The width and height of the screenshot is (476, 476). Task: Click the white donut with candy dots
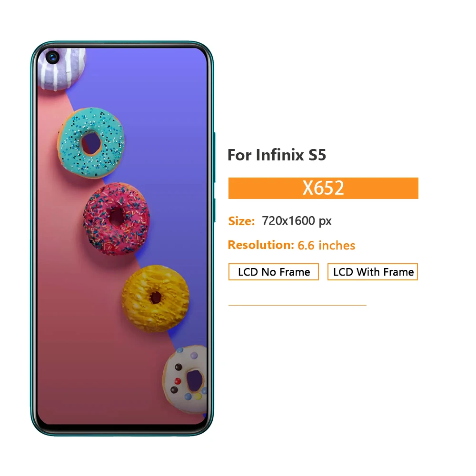click(x=185, y=379)
